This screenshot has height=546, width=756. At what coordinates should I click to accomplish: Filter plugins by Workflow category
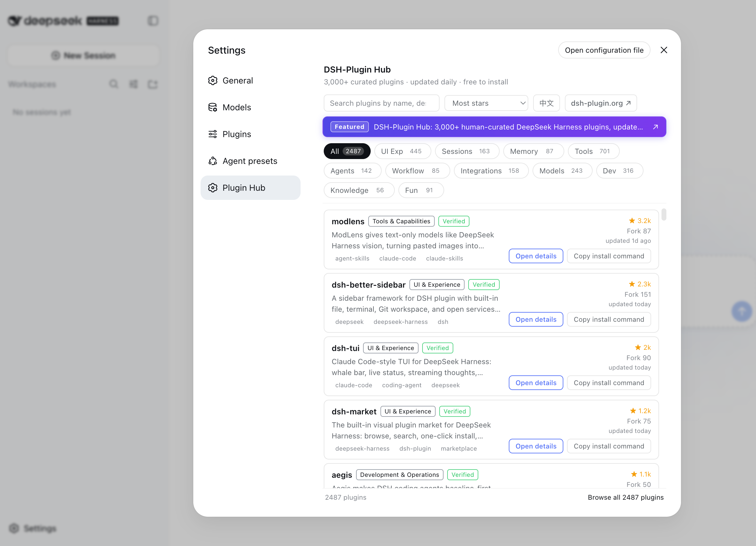click(417, 171)
